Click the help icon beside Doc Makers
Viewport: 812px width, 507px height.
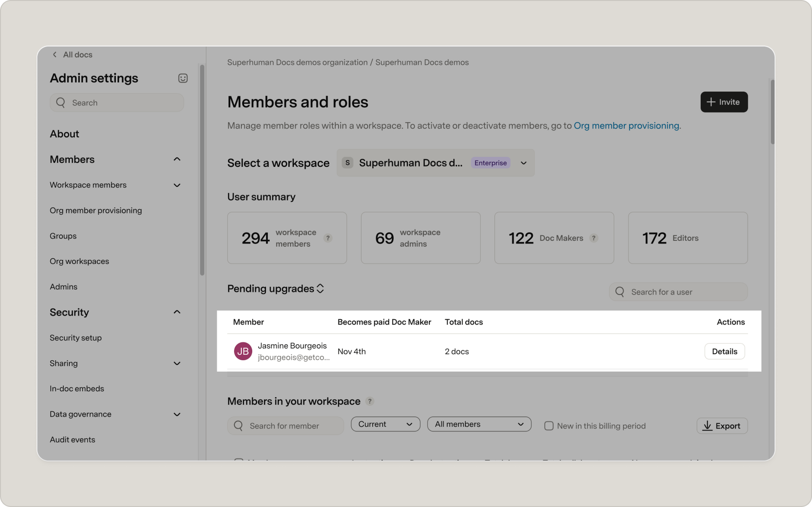[x=593, y=238]
